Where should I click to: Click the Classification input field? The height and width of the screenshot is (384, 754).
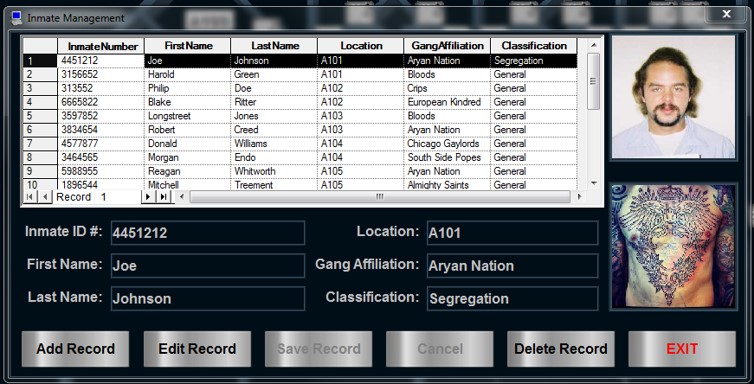[x=513, y=298]
